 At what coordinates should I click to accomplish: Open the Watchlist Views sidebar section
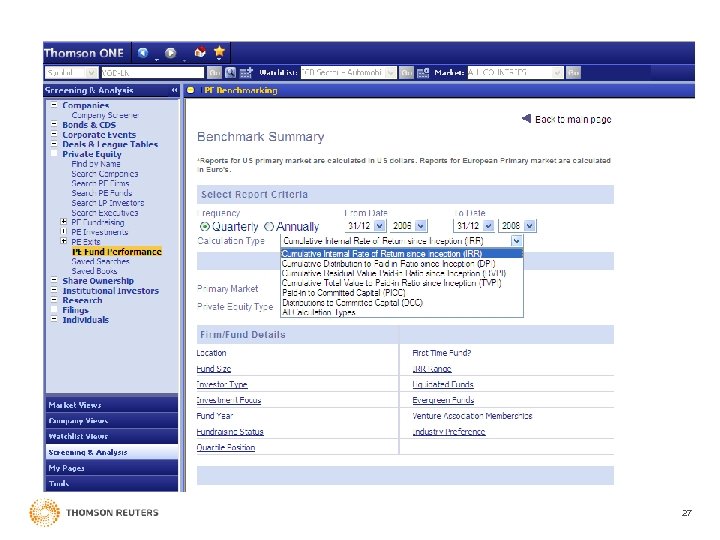(x=112, y=436)
